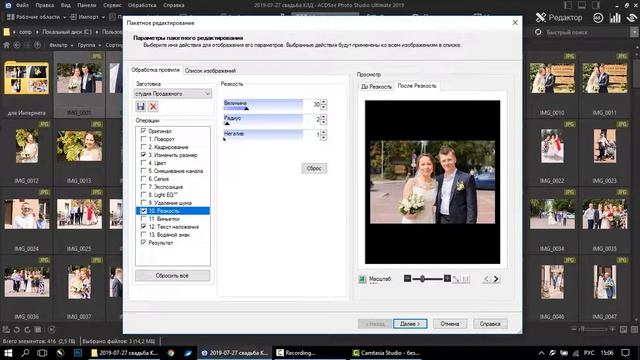This screenshot has height=360, width=640.
Task: Click the play slideshow icon in bottom toolbar
Action: 51,329
